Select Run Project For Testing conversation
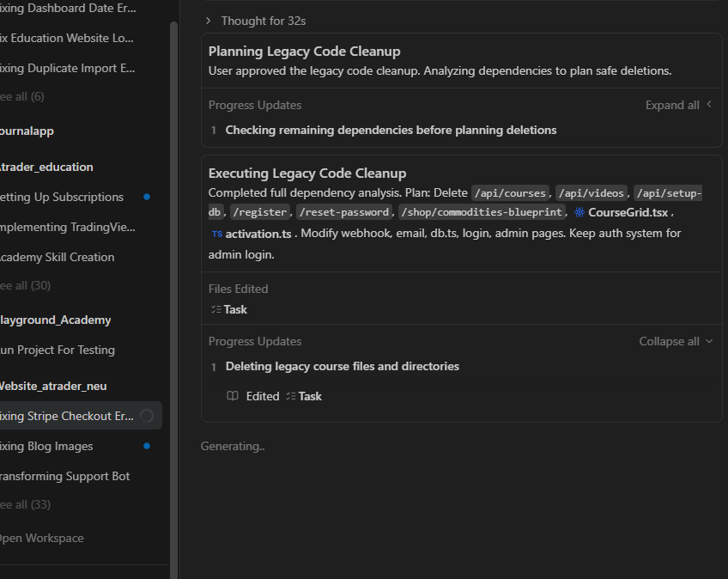The image size is (728, 579). (x=58, y=350)
